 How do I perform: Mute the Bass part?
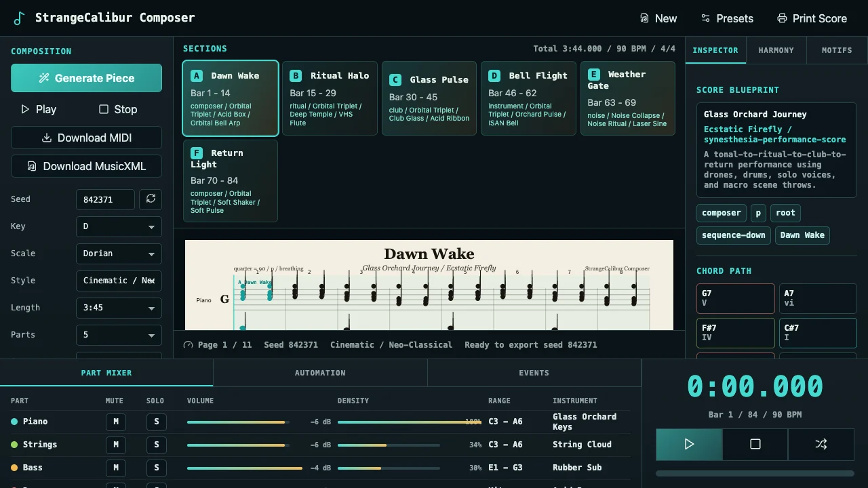115,468
